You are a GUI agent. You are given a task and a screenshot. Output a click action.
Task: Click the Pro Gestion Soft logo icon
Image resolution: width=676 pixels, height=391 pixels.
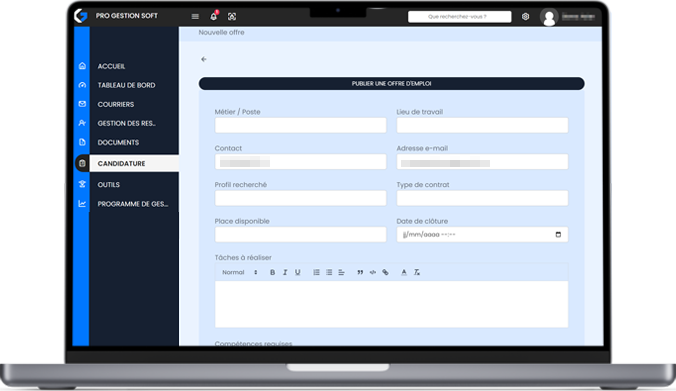click(81, 16)
